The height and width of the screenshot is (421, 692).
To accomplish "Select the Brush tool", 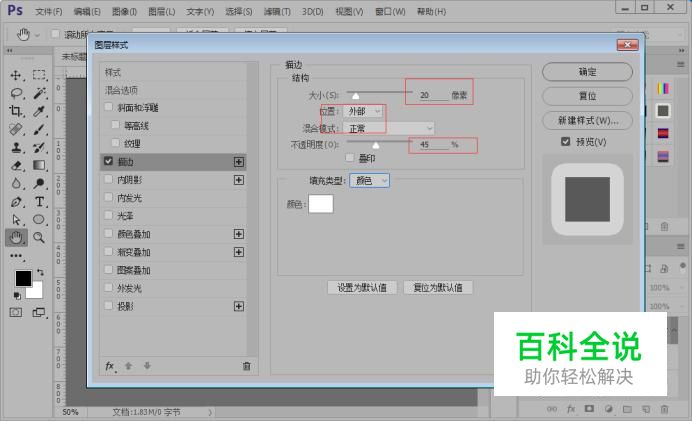I will (39, 129).
